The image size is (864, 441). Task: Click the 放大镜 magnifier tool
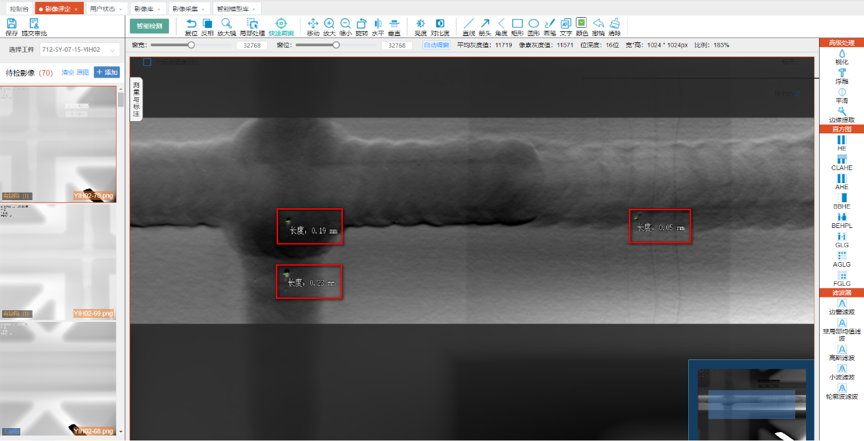point(227,25)
